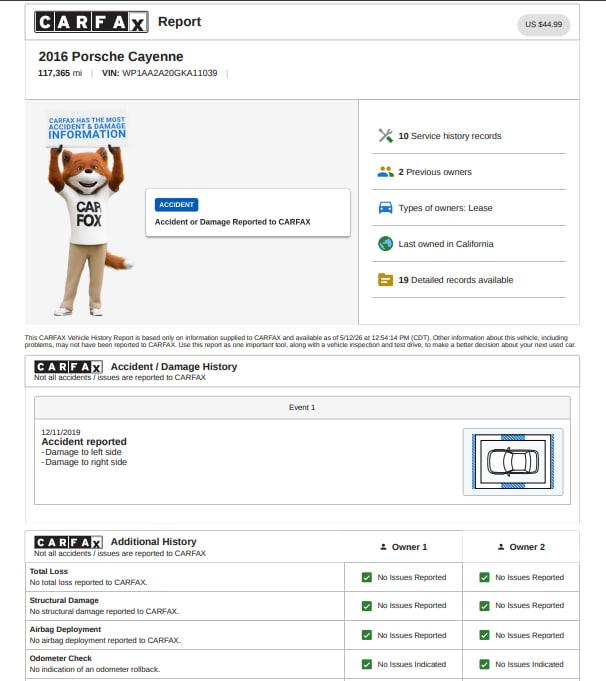Click the '-Damage to left side' line
606x681 pixels.
81,452
